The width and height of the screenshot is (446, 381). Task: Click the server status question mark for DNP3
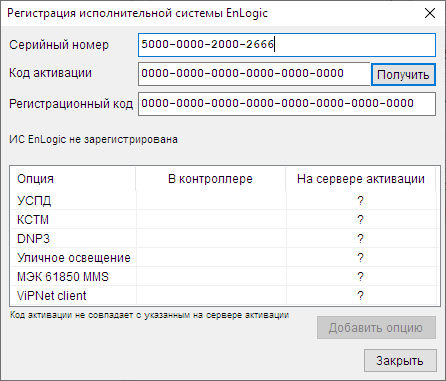pyautogui.click(x=360, y=239)
